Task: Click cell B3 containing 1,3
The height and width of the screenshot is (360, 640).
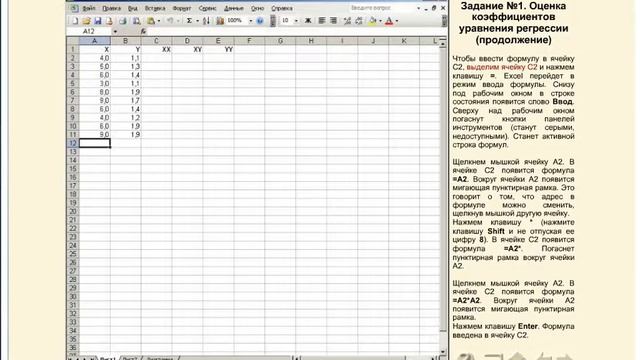Action: click(126, 67)
